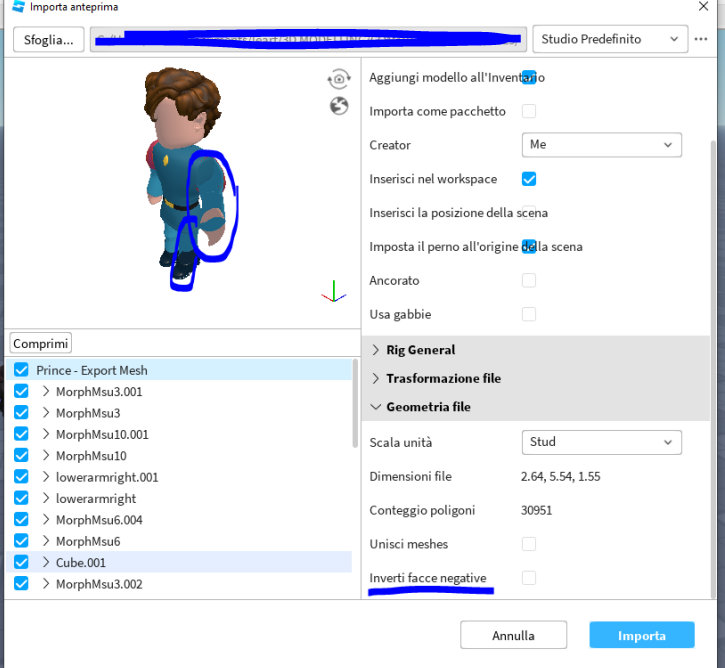725x668 pixels.
Task: Expand the MorphMsu3.002 tree node
Action: tap(46, 584)
